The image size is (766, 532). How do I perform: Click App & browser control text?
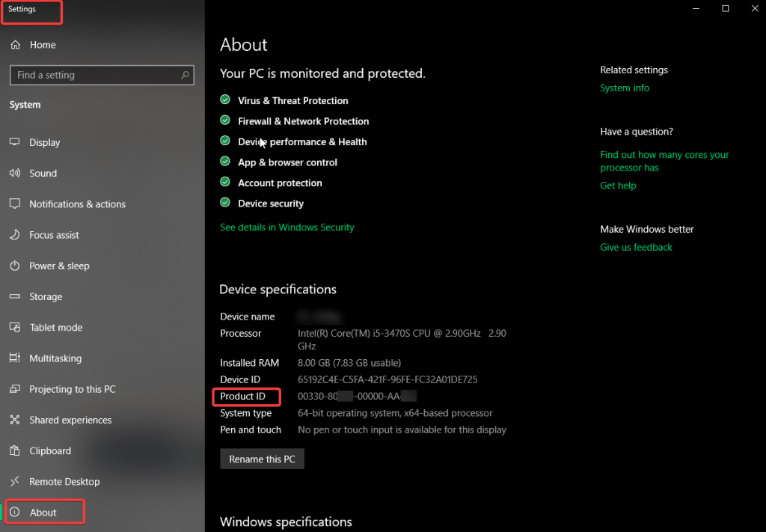coord(287,162)
